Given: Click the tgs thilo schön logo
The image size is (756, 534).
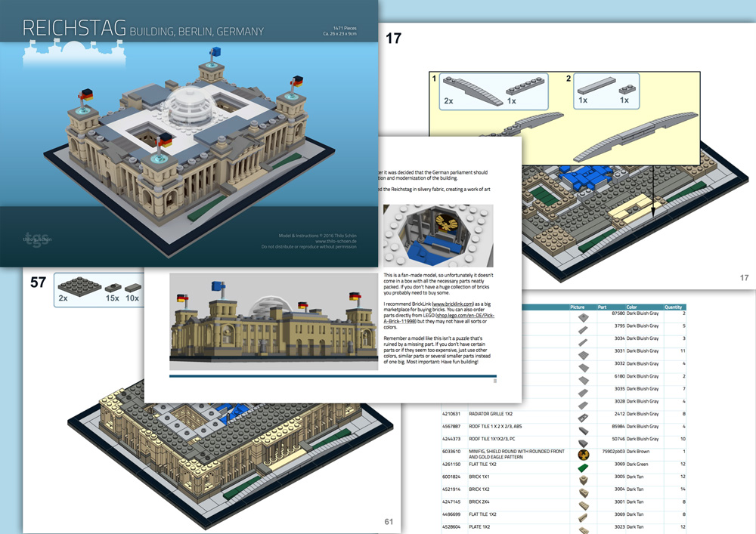Looking at the screenshot, I should (37, 239).
